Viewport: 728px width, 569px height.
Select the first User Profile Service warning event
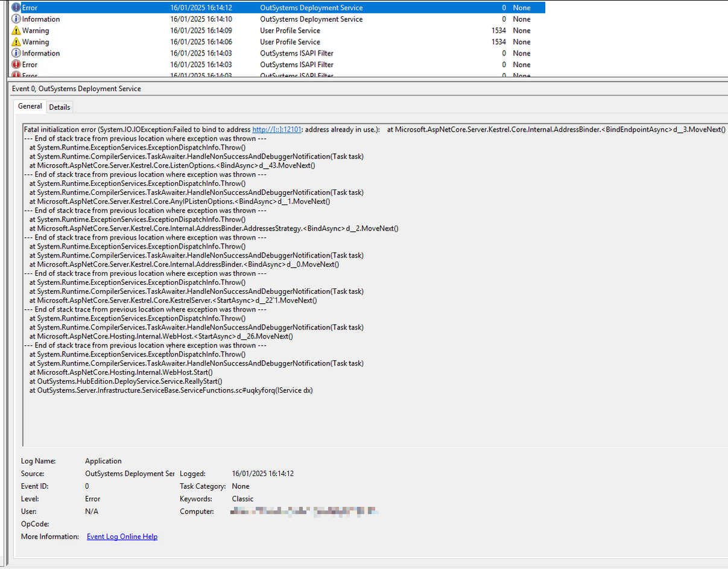(181, 30)
